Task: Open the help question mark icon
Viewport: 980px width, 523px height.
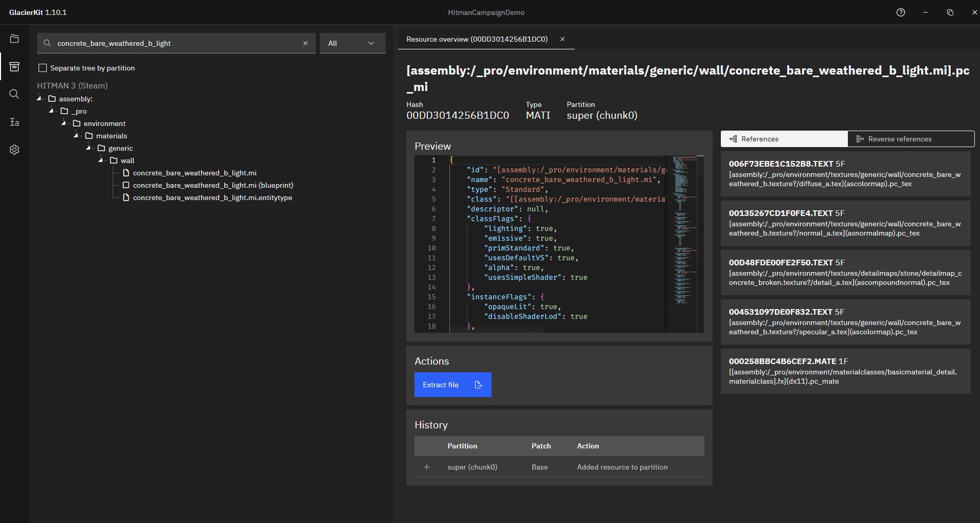Action: click(x=901, y=12)
